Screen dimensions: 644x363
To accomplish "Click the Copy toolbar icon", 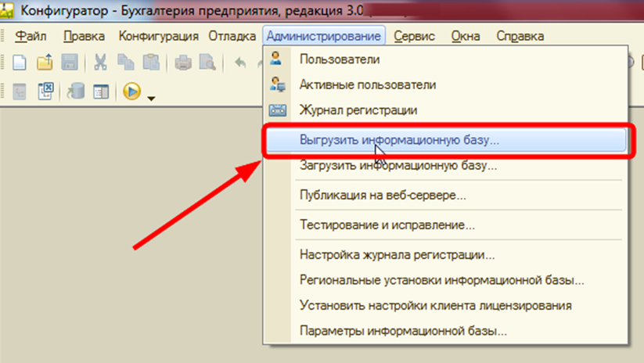I will tap(126, 63).
